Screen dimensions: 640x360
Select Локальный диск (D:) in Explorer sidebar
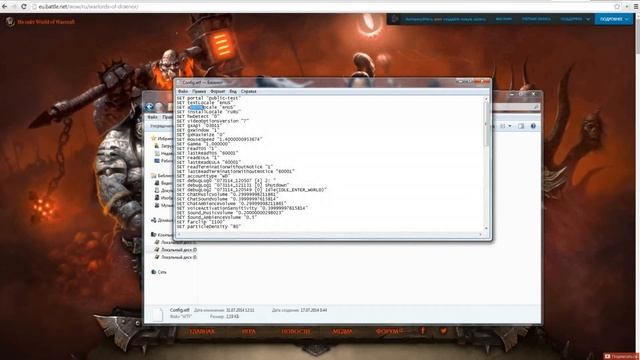(176, 250)
